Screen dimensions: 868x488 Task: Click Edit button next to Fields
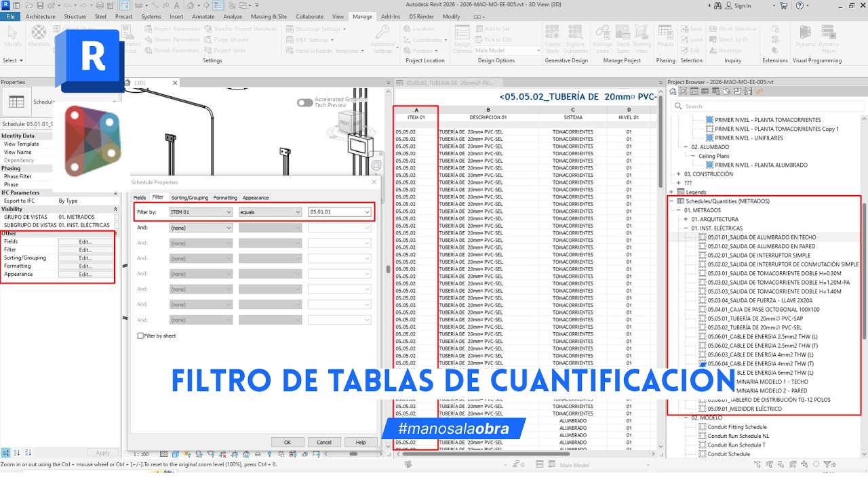[x=85, y=241]
